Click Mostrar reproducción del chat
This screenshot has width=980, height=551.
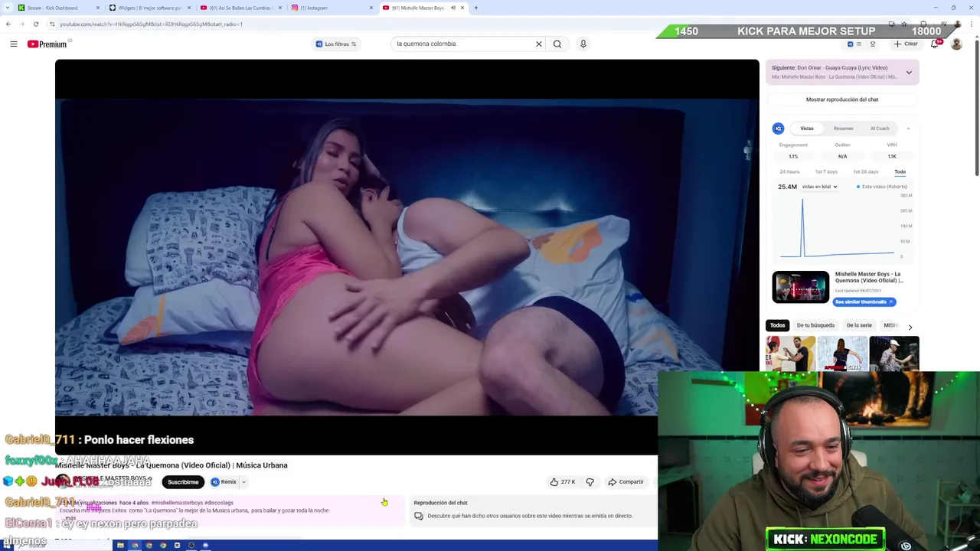pos(842,99)
